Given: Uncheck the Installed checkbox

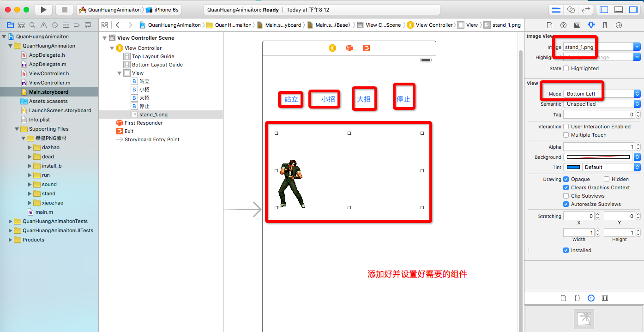Looking at the screenshot, I should (566, 250).
